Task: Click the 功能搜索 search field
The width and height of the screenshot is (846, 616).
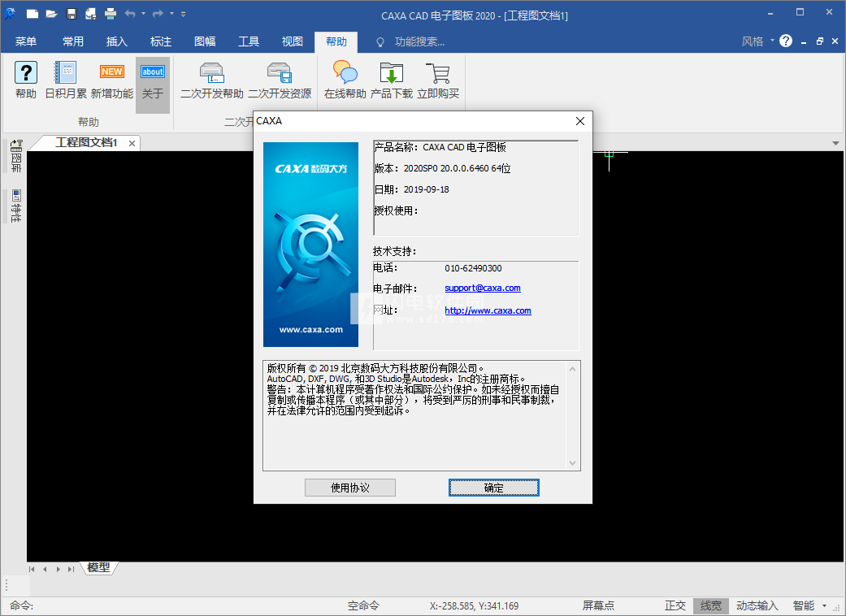Action: [419, 41]
